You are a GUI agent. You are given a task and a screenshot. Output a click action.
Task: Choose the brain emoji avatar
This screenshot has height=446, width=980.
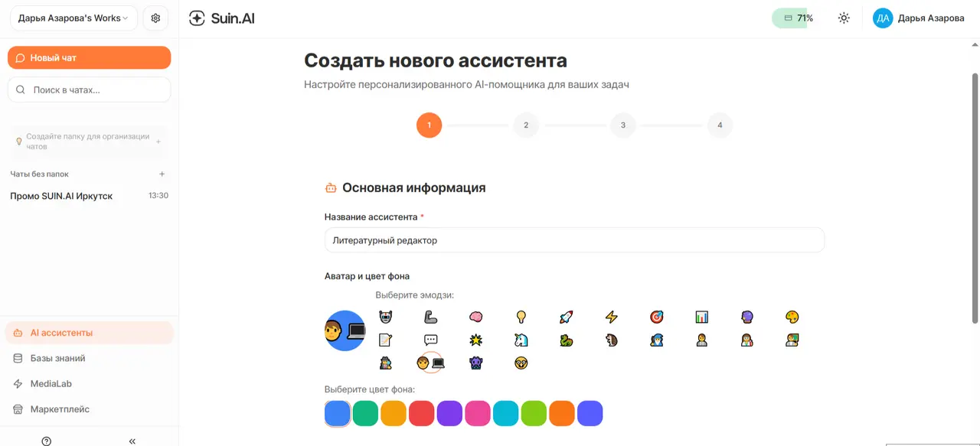pos(476,317)
